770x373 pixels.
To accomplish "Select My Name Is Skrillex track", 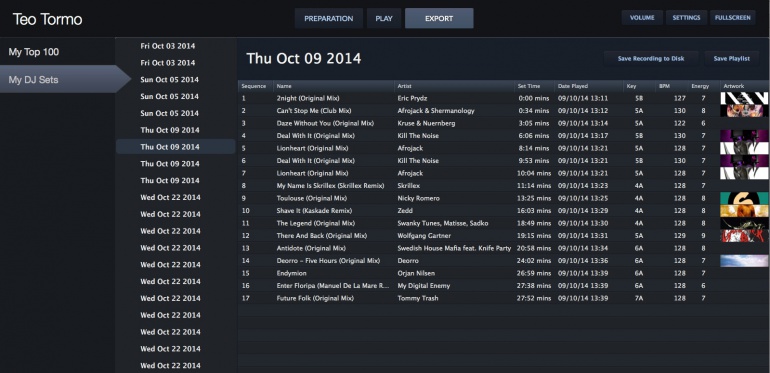I will click(x=330, y=186).
